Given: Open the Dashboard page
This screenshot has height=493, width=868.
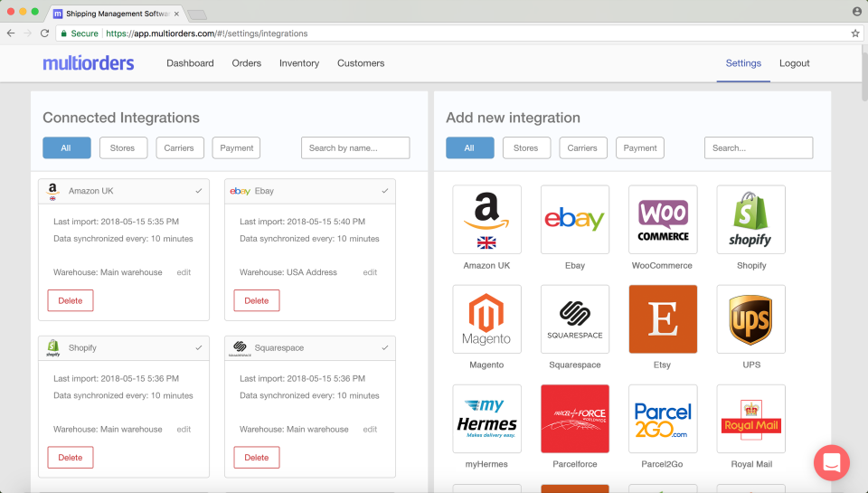Looking at the screenshot, I should pyautogui.click(x=190, y=63).
